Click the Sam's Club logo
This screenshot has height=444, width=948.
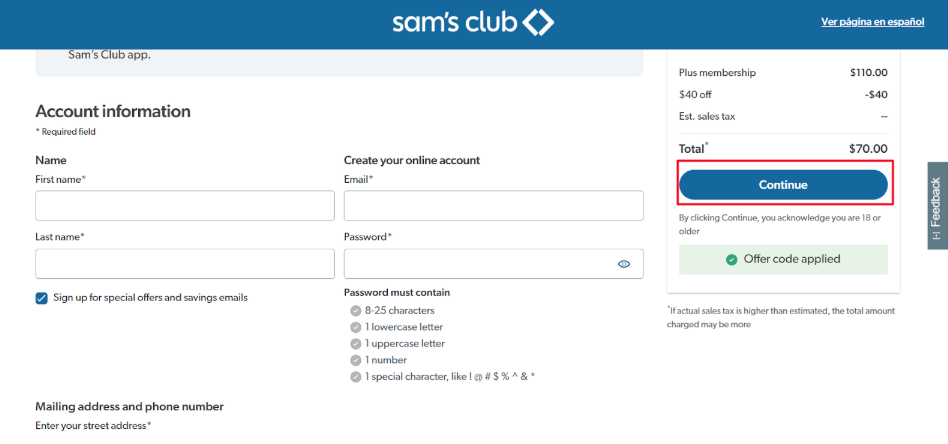pyautogui.click(x=473, y=23)
